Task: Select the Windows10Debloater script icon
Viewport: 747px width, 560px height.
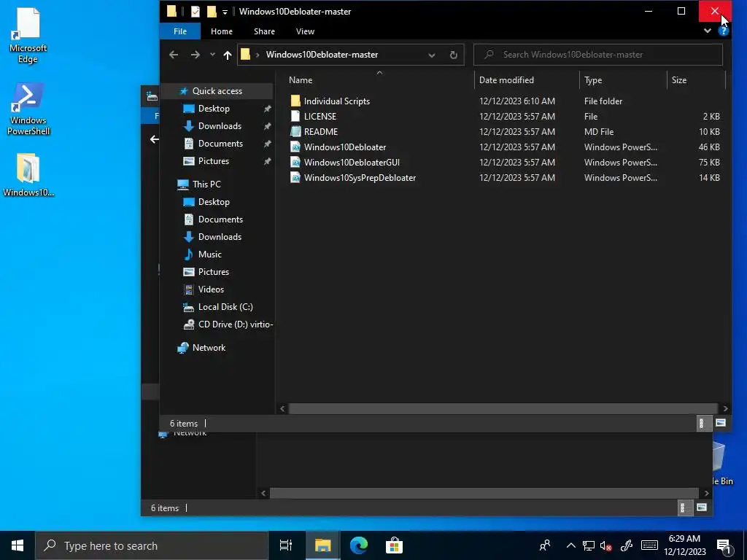Action: tap(295, 147)
